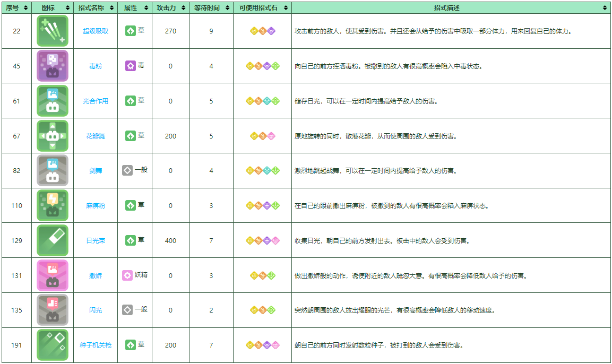
Task: Click the grass type icon in 种子机关枪 row
Action: pos(131,345)
